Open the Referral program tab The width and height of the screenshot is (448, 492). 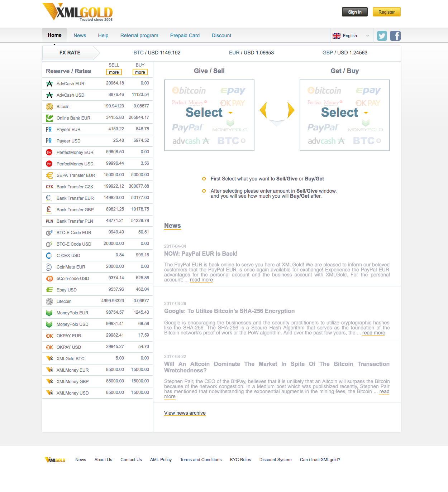coord(139,35)
